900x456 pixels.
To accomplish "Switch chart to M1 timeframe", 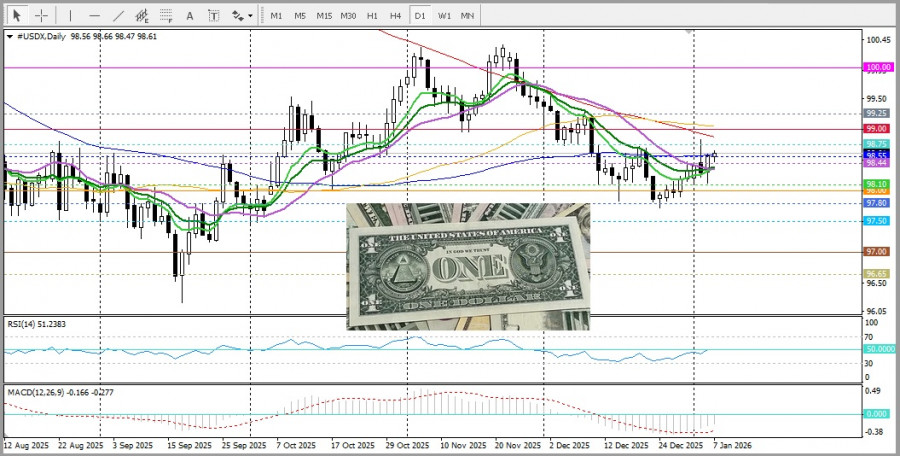I will [x=276, y=16].
